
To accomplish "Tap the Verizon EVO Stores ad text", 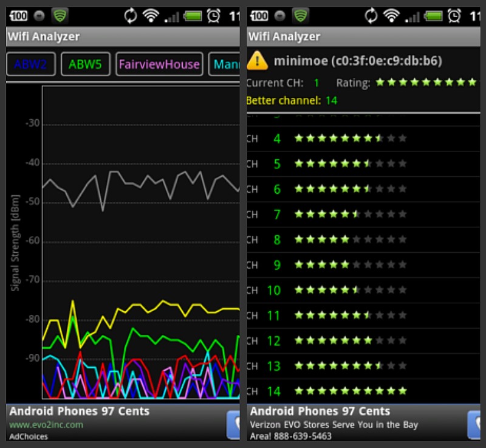I will pos(334,430).
